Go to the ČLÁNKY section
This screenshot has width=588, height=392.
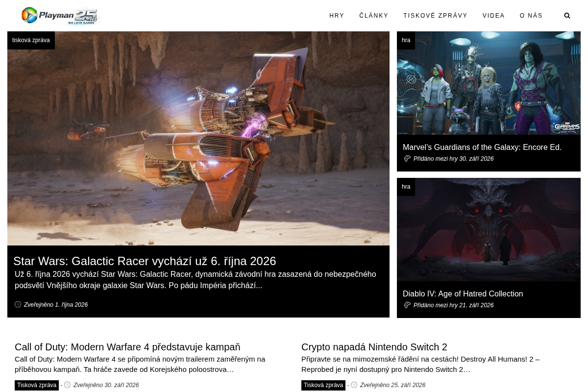click(x=374, y=16)
